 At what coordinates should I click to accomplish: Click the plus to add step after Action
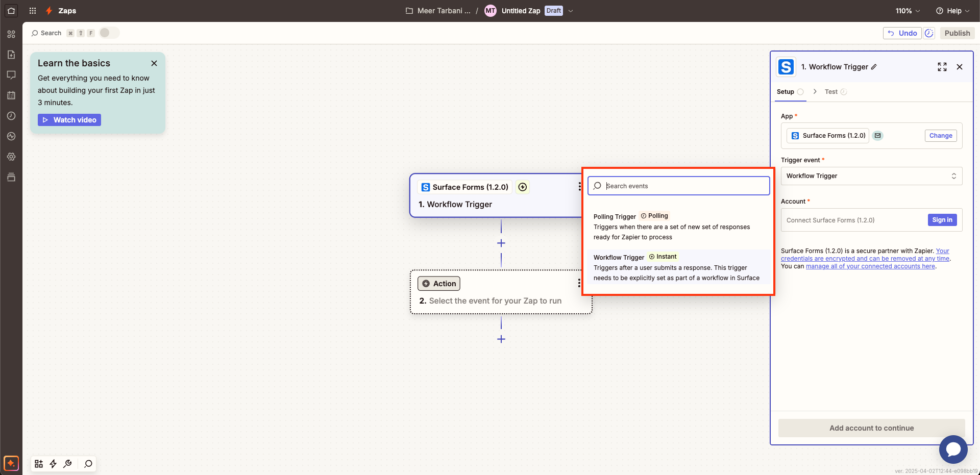(501, 339)
